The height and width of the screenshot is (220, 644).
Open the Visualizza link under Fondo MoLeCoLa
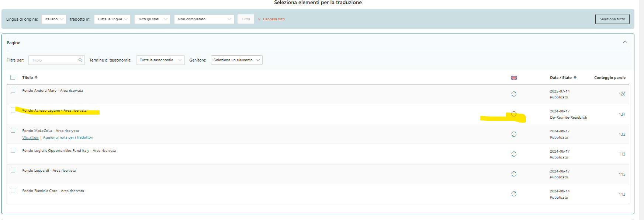(x=30, y=137)
